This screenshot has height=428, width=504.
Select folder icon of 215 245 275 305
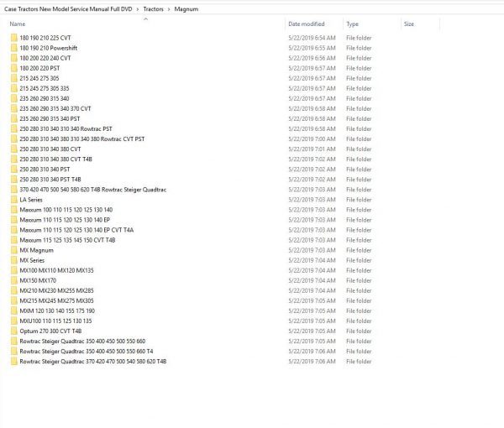pos(13,78)
